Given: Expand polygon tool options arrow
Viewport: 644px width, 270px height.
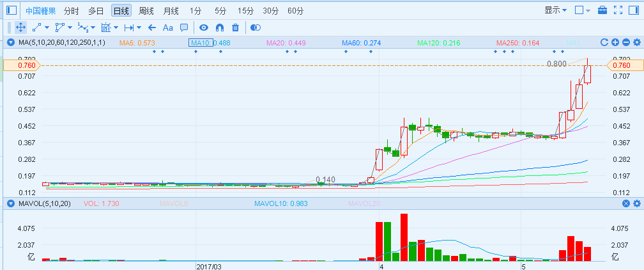Looking at the screenshot, I should tap(70, 28).
